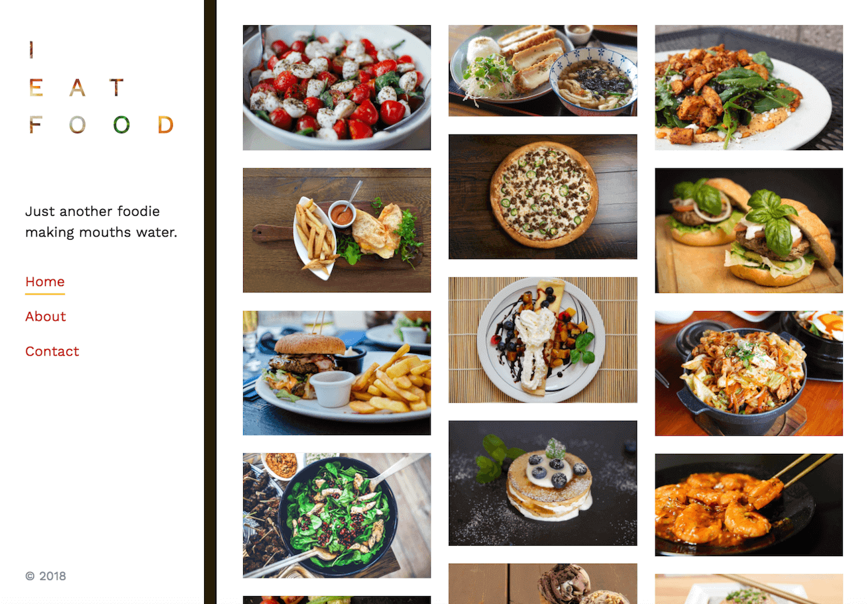View the basil-topped burgers photo
868x604 pixels.
point(749,230)
